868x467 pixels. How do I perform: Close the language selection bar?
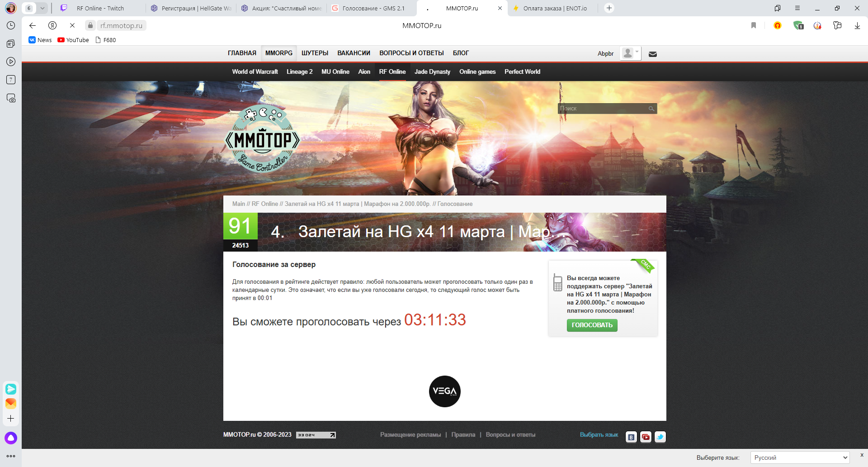coord(862,455)
